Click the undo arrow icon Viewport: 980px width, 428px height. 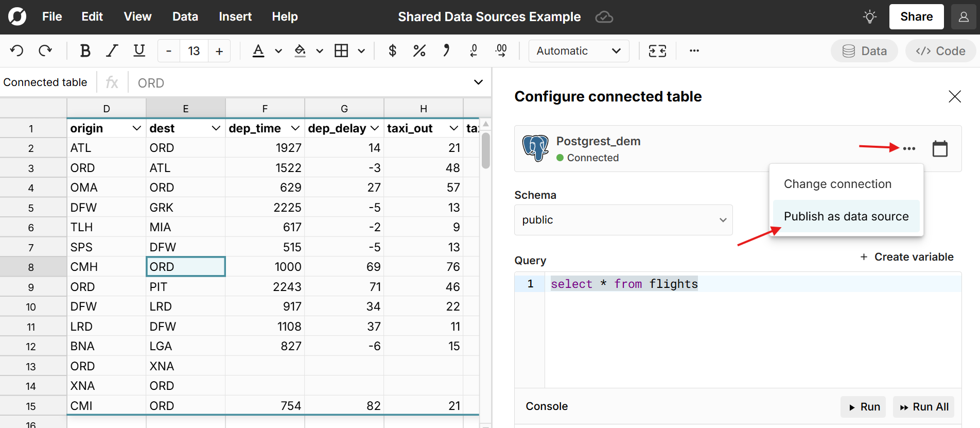pyautogui.click(x=17, y=50)
